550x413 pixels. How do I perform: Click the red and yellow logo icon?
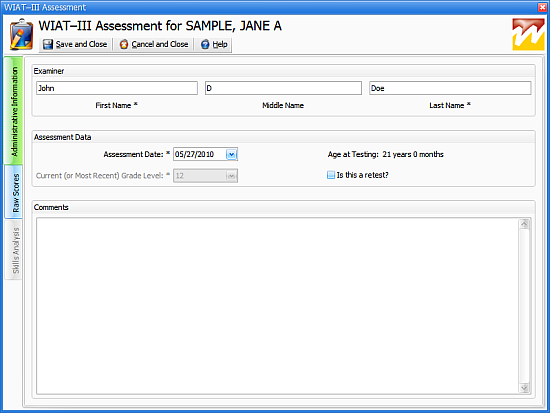click(x=528, y=34)
